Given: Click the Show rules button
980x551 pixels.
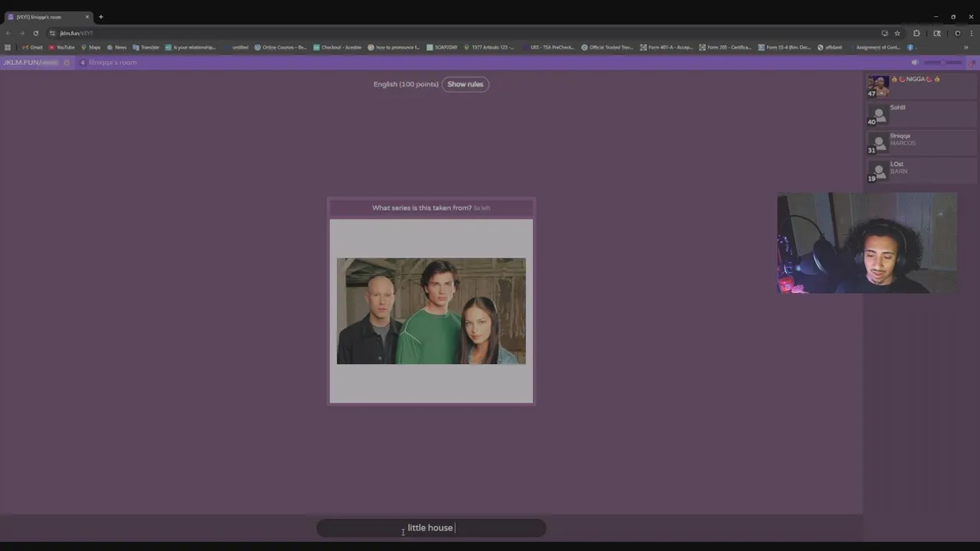Looking at the screenshot, I should point(465,84).
